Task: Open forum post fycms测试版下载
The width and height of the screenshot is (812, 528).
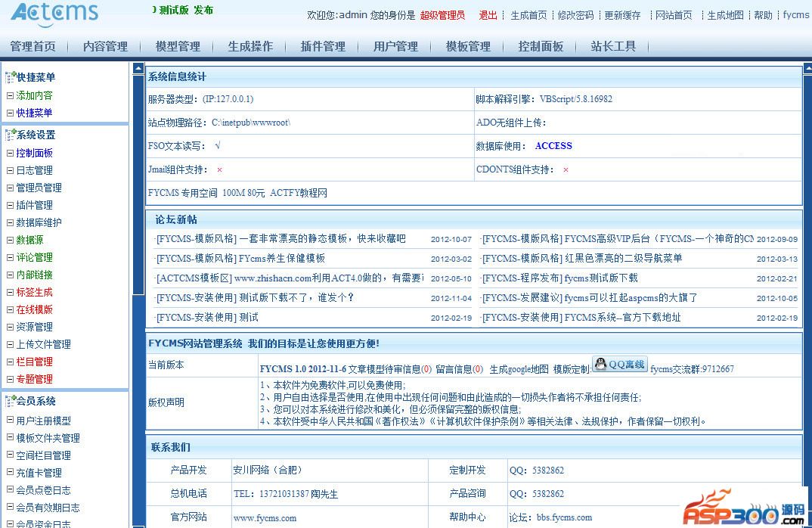Action: (x=601, y=278)
